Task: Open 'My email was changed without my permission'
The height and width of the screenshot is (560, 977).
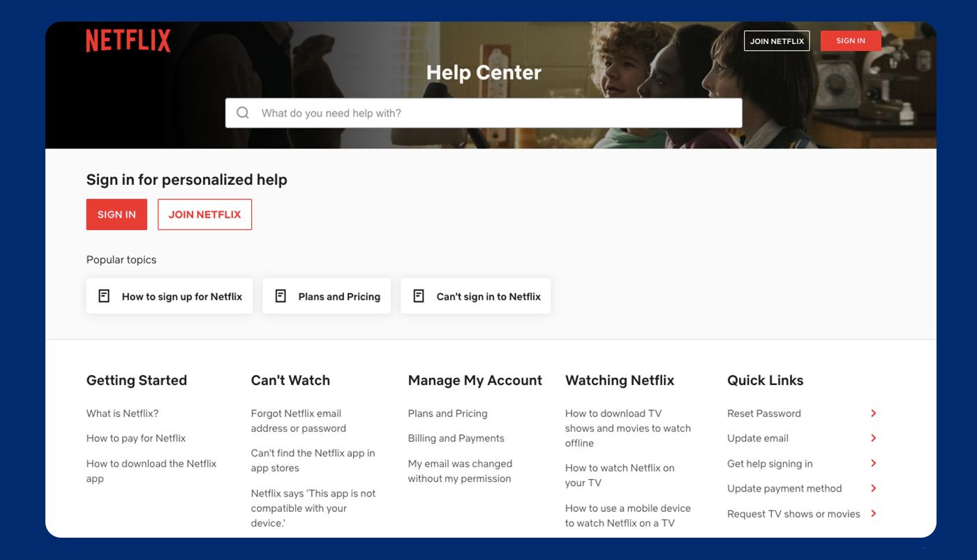Action: [x=461, y=471]
